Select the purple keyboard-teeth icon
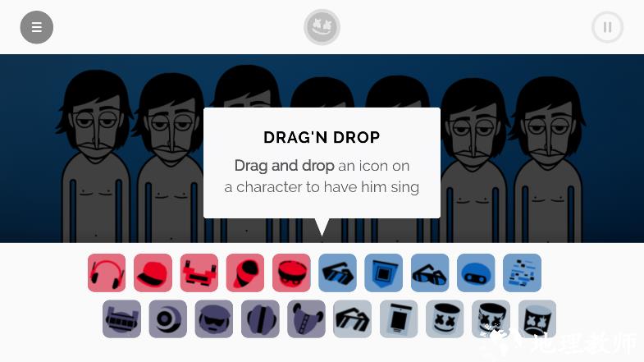 pyautogui.click(x=121, y=318)
